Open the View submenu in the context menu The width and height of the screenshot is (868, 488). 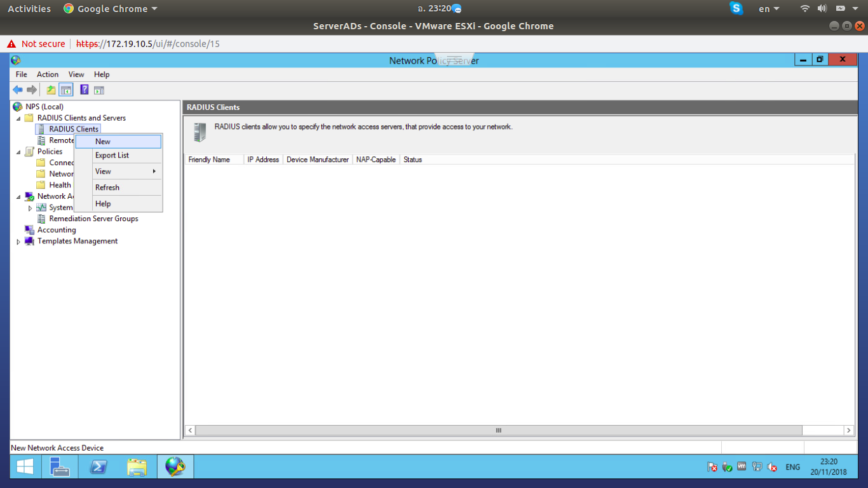[118, 172]
